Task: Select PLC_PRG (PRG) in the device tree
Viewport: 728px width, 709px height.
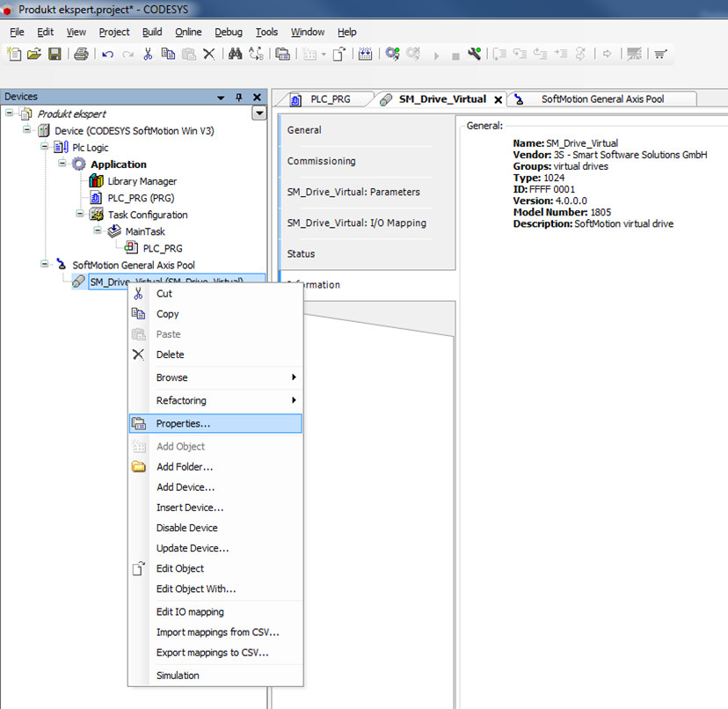Action: [142, 198]
